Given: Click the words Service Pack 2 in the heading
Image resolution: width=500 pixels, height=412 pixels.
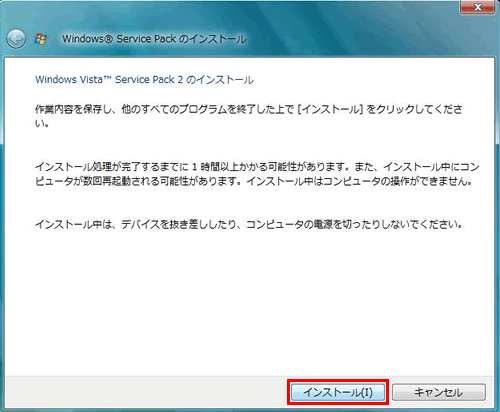Looking at the screenshot, I should (149, 80).
